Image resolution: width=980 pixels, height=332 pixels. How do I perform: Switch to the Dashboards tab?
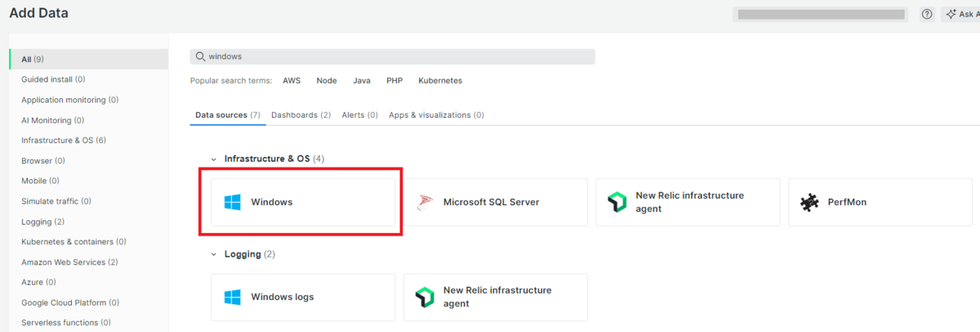point(301,115)
